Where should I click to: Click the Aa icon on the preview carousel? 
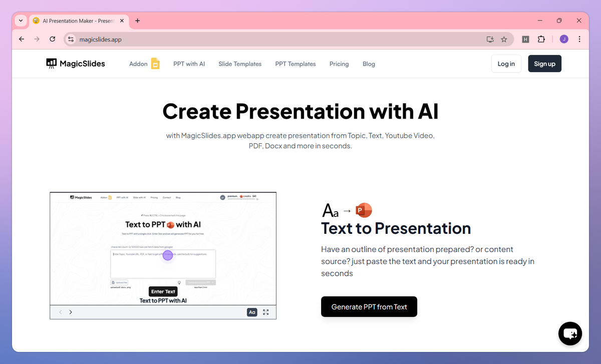click(252, 312)
